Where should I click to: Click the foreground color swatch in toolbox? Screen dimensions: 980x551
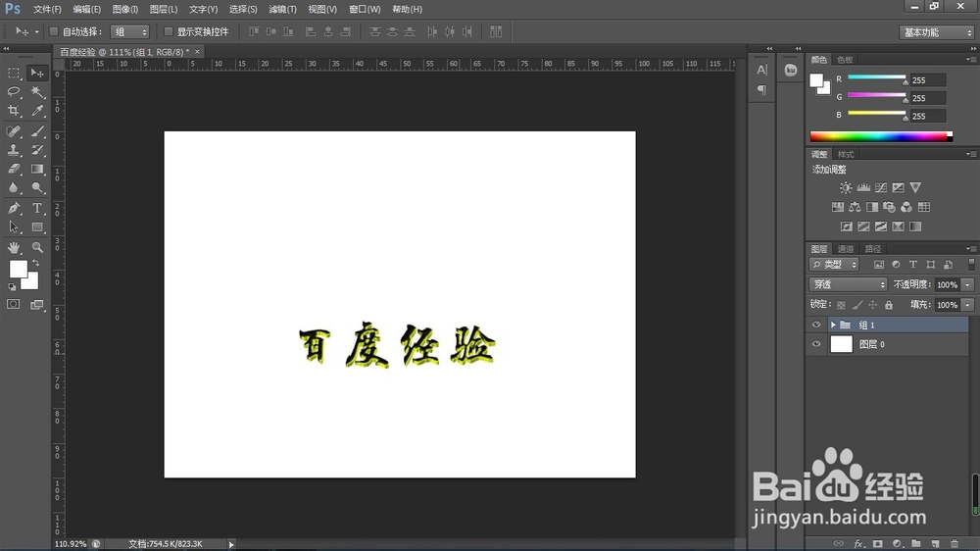pyautogui.click(x=19, y=269)
